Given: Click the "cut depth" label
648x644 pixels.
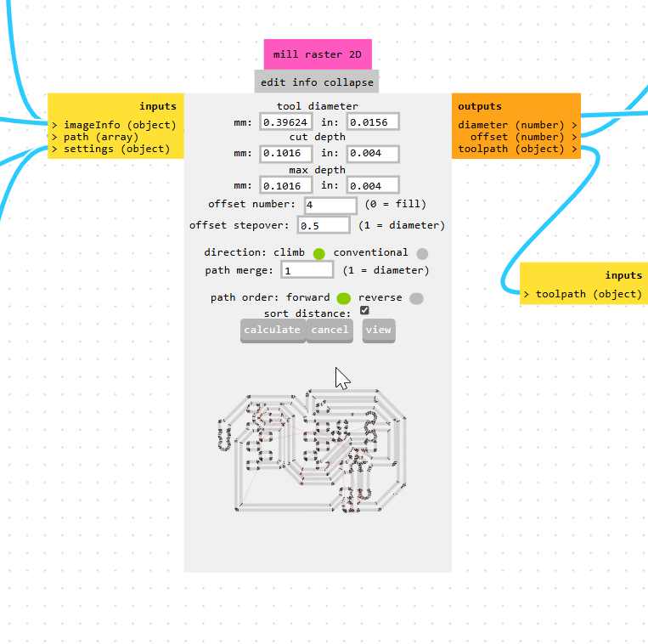Looking at the screenshot, I should [318, 137].
